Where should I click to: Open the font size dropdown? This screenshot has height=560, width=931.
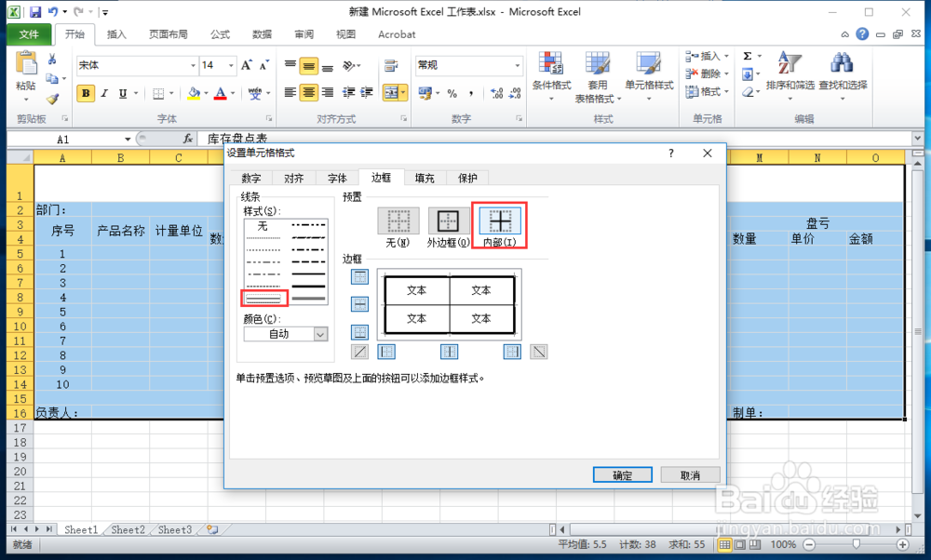point(230,65)
